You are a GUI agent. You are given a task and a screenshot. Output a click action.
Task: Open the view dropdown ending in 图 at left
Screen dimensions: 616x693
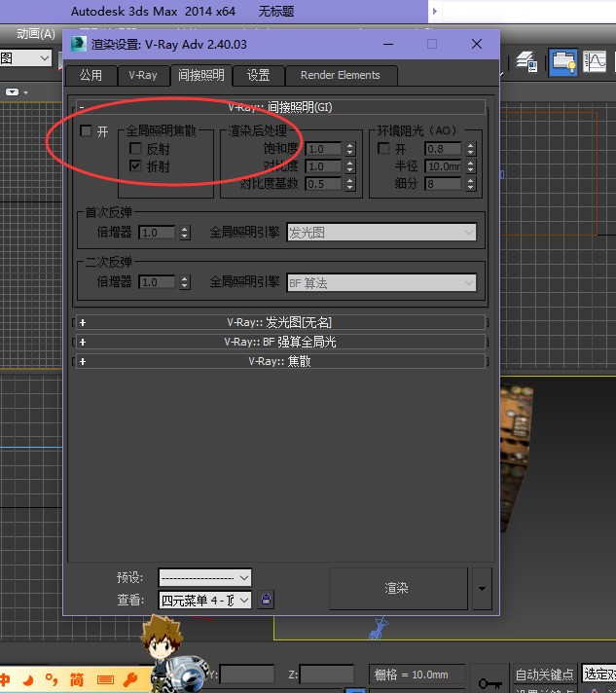point(25,57)
